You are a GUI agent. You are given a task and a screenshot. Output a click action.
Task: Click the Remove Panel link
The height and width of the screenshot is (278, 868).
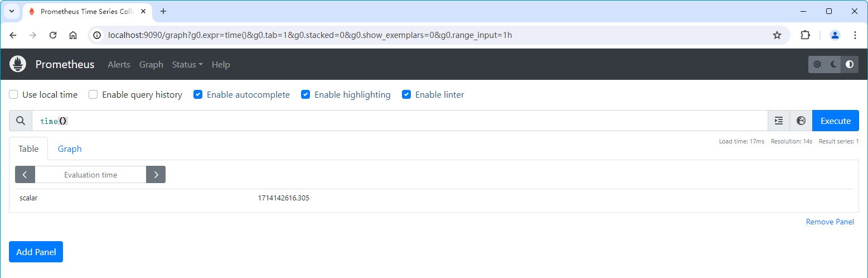click(830, 222)
